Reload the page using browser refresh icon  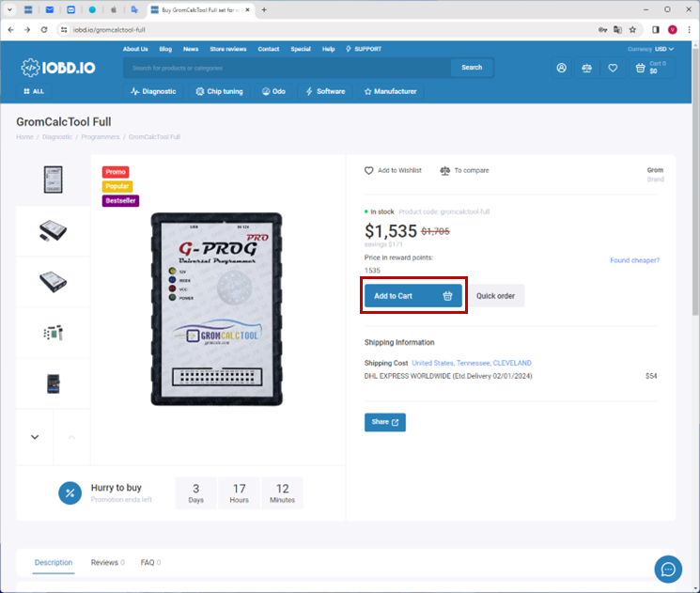(x=43, y=29)
